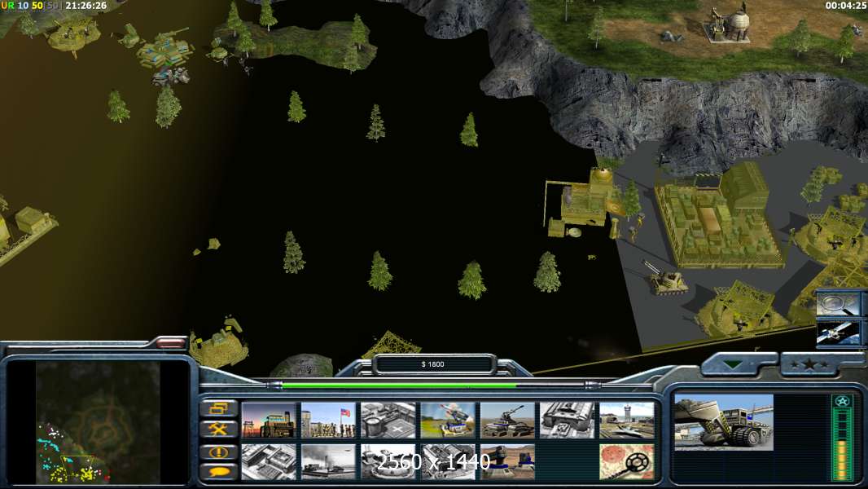
Task: Click the beacon exclamation mark button
Action: (219, 452)
